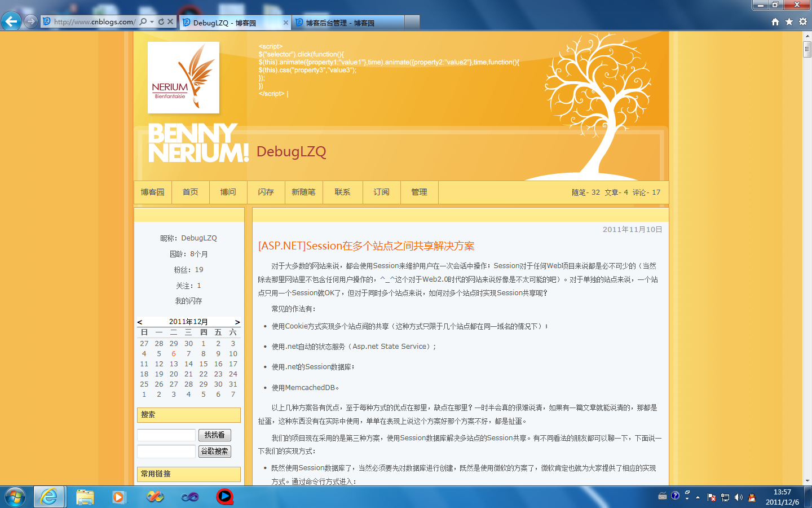Click the keyboard input icon in tray

click(x=663, y=496)
